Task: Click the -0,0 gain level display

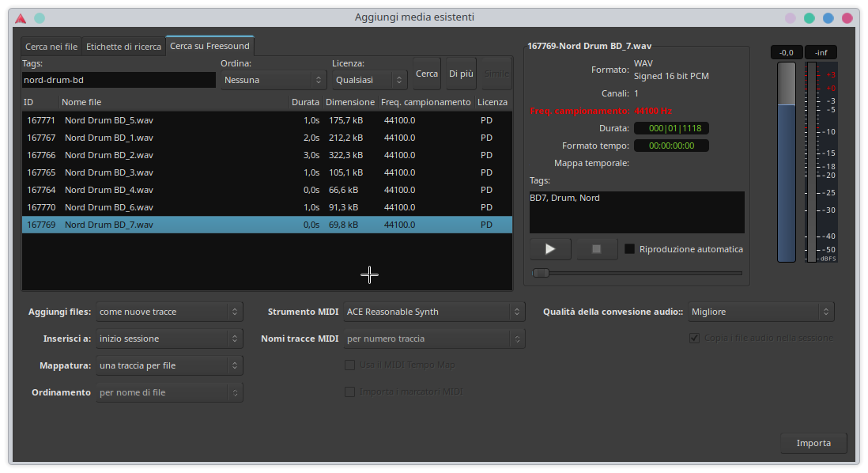Action: click(x=786, y=52)
